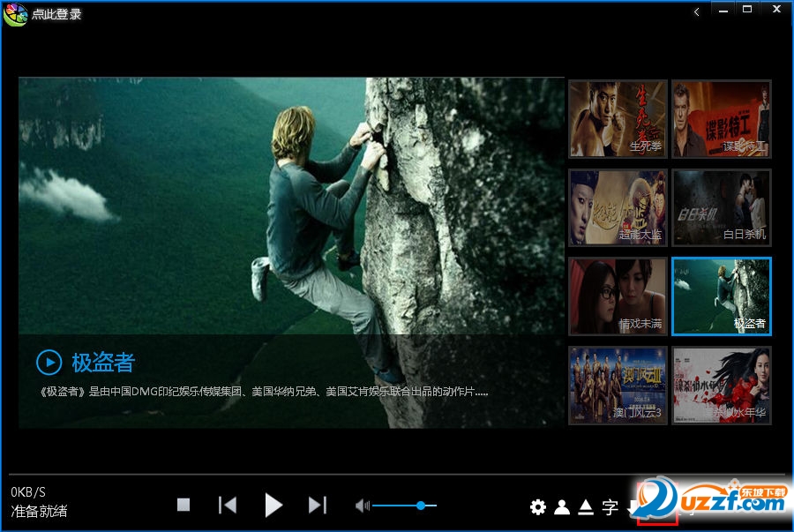Click the 极盗者 description text
The width and height of the screenshot is (794, 532).
point(264,392)
